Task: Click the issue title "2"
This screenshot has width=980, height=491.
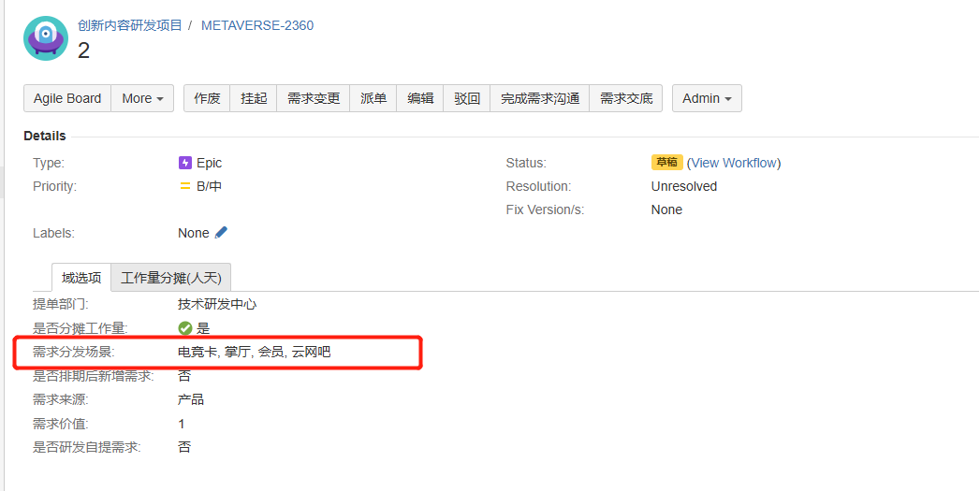Action: [x=83, y=51]
